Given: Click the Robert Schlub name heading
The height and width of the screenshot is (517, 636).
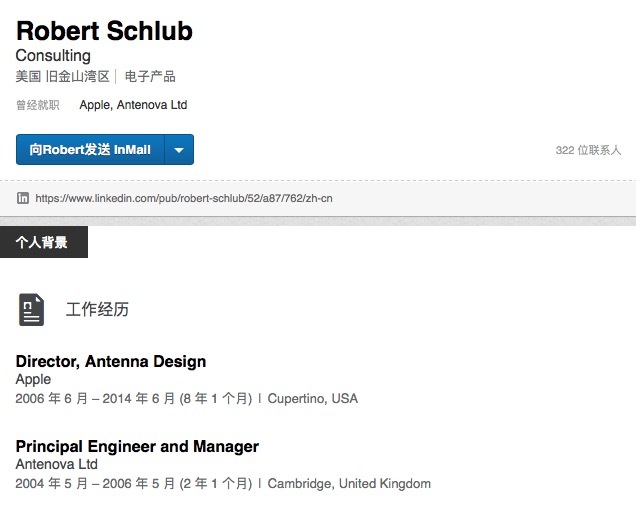Looking at the screenshot, I should coord(104,31).
